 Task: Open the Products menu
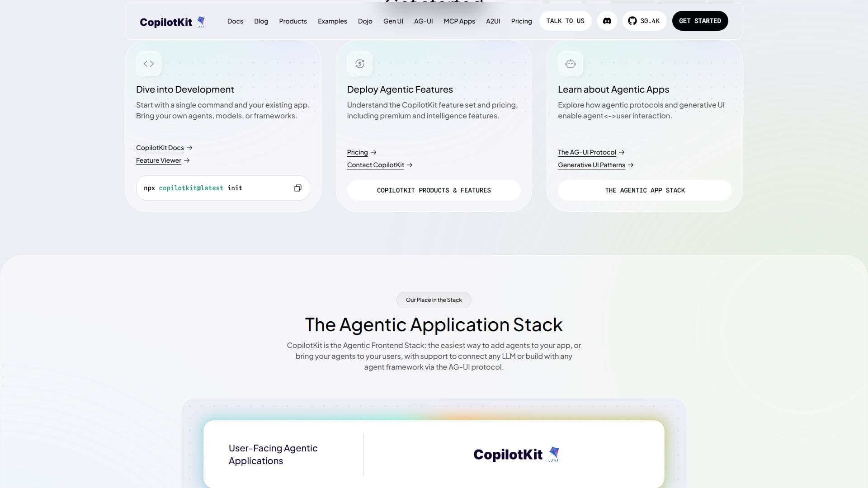coord(293,21)
